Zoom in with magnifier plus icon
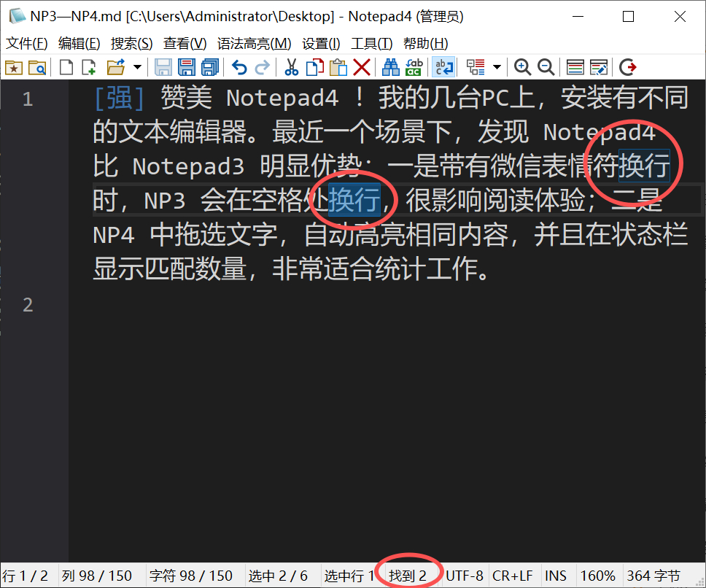706x588 pixels. (x=522, y=68)
